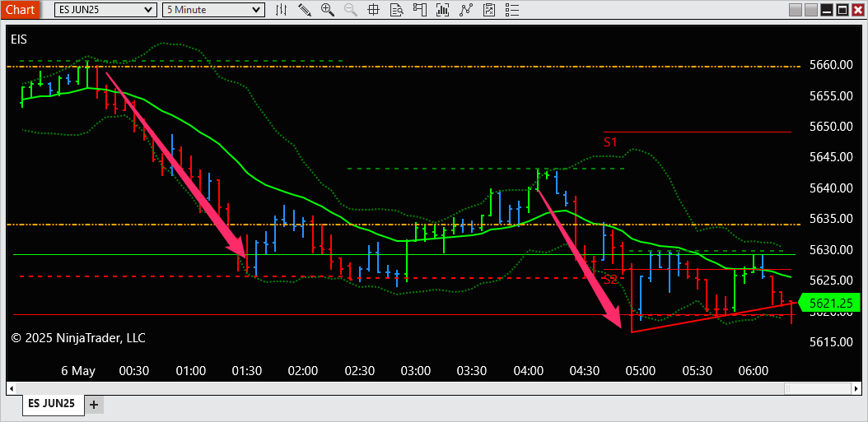Screen dimensions: 868x422
Task: Click the horizontal scrollbar thumb
Action: (818, 389)
